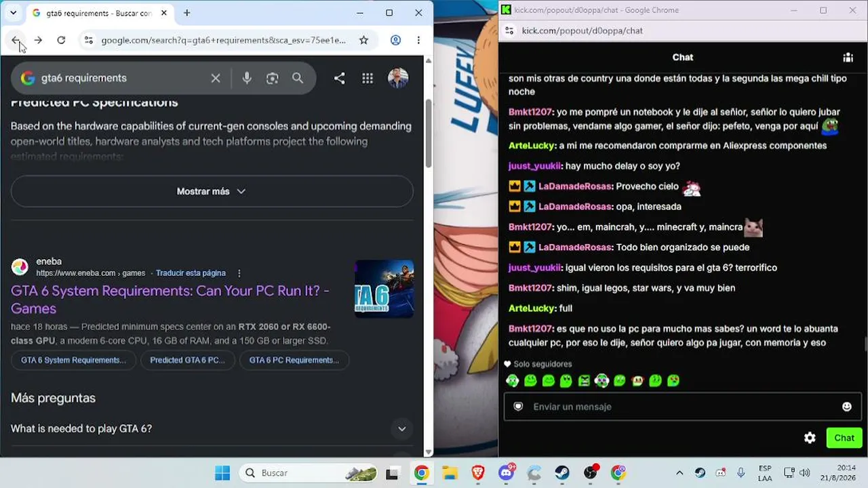
Task: Open the three-dot options for the eneba result
Action: tap(239, 273)
